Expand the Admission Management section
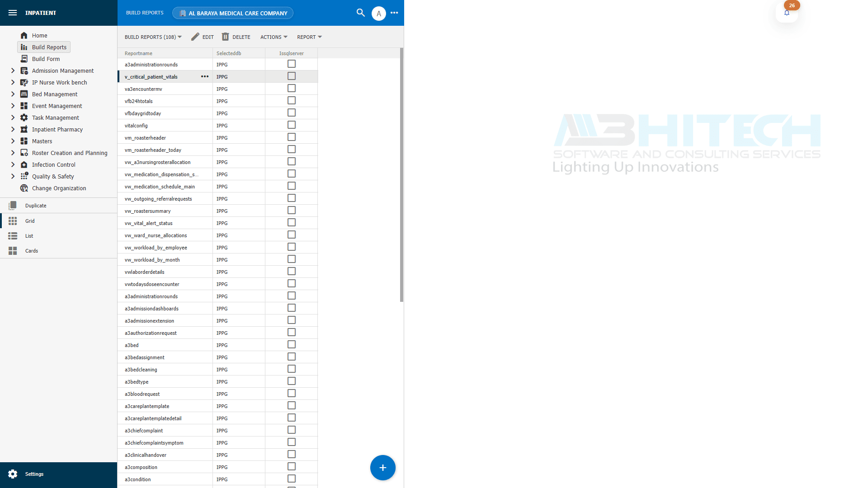The width and height of the screenshot is (868, 488). (x=63, y=70)
